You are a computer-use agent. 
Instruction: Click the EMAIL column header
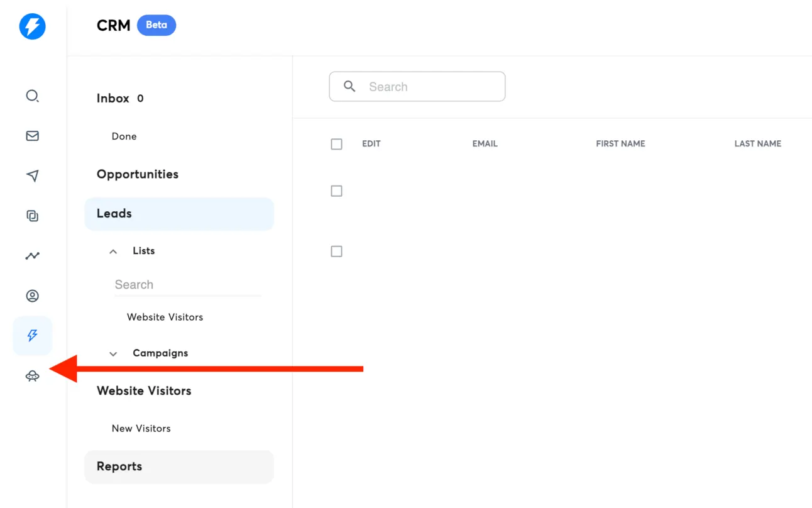pos(485,144)
